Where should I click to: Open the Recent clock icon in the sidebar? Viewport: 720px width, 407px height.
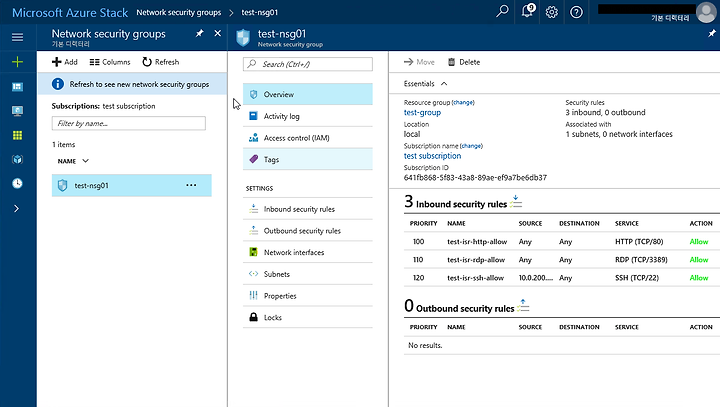[x=17, y=183]
